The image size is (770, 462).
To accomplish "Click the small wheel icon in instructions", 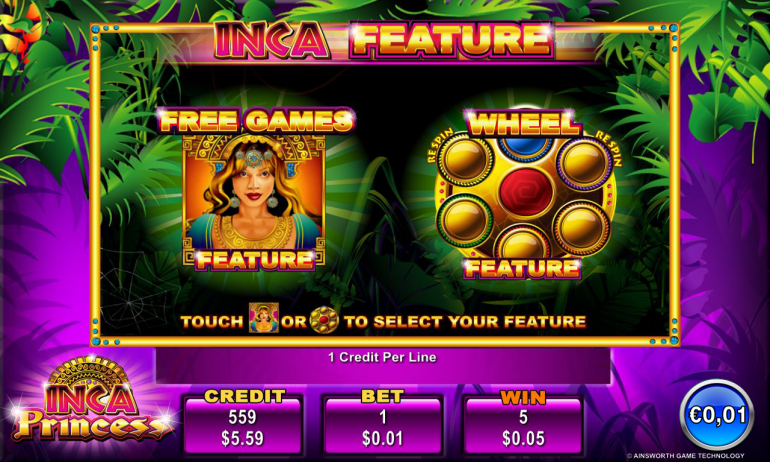I will 324,320.
